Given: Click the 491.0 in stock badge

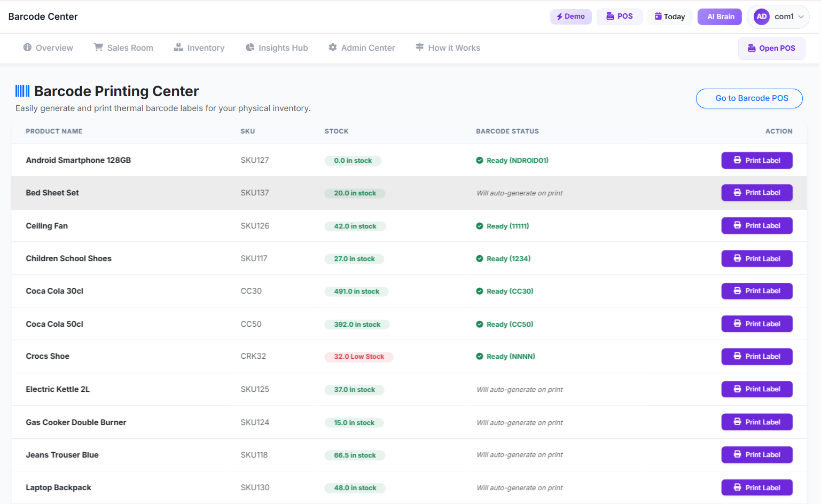Looking at the screenshot, I should (356, 292).
